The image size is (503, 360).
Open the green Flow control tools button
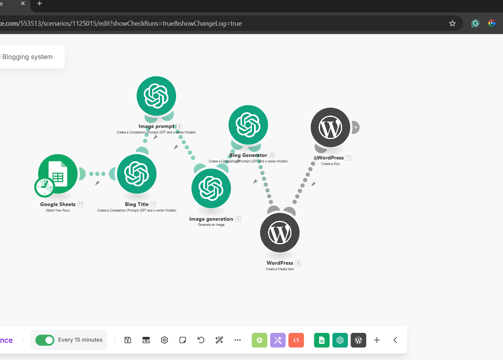point(260,340)
